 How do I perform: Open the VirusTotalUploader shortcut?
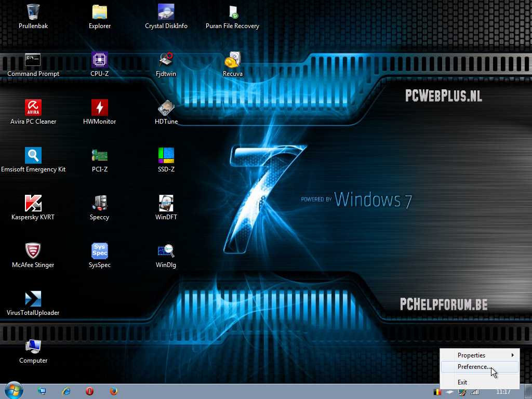tap(33, 299)
